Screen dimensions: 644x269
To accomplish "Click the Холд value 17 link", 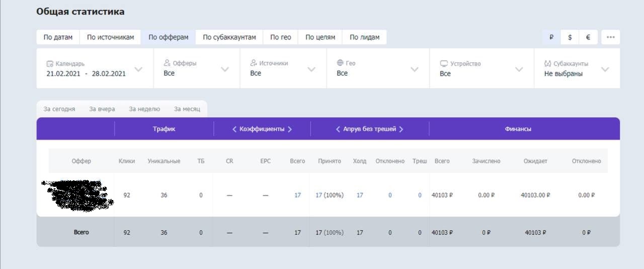I will pos(359,195).
